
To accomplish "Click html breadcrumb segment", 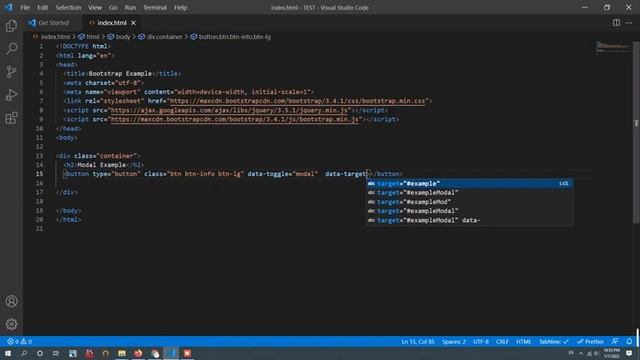I will coord(93,37).
